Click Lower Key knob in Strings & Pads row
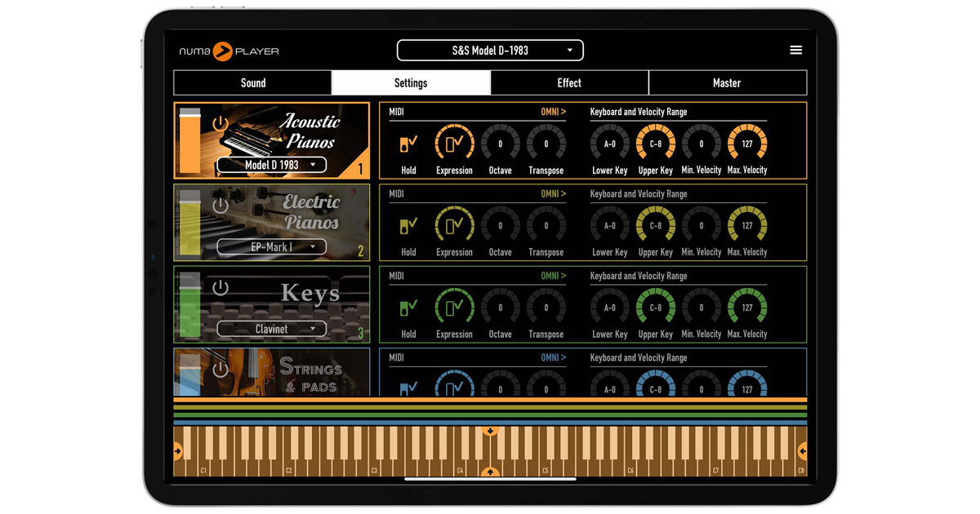 click(x=609, y=384)
